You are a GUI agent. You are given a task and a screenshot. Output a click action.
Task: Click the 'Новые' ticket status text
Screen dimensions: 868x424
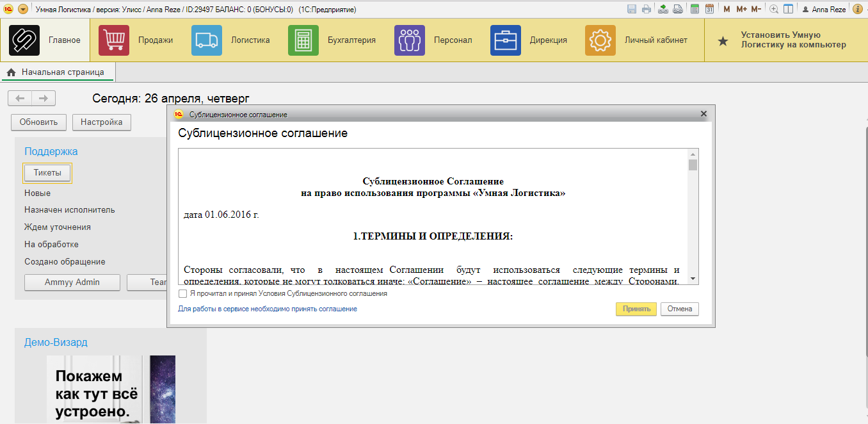37,193
